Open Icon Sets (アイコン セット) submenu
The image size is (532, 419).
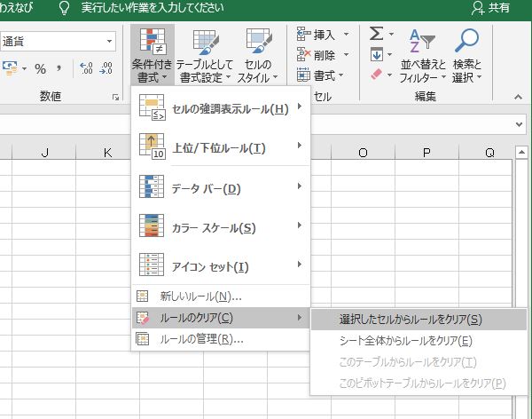click(221, 266)
